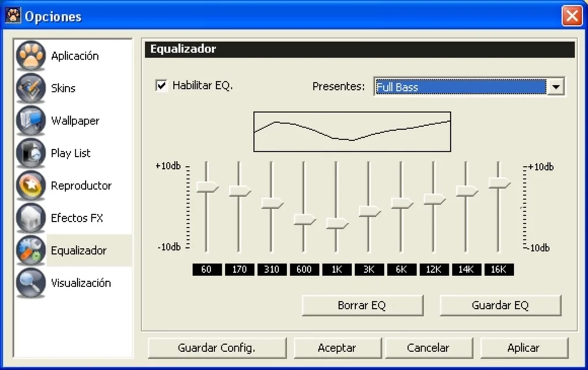Click the 14K frequency label
Screen dimensions: 588x370
[466, 270]
